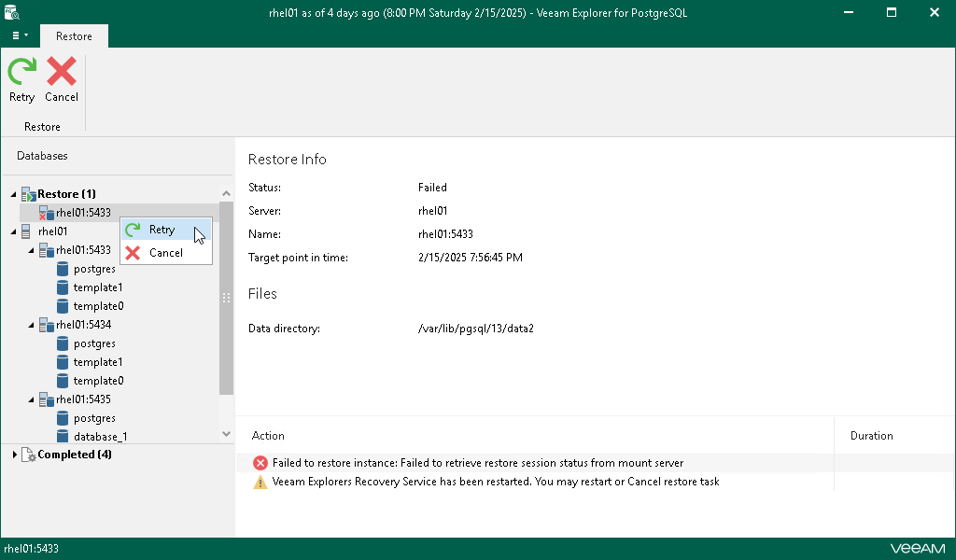Viewport: 956px width, 560px height.
Task: Click the yellow warning icon in action log
Action: coord(260,482)
